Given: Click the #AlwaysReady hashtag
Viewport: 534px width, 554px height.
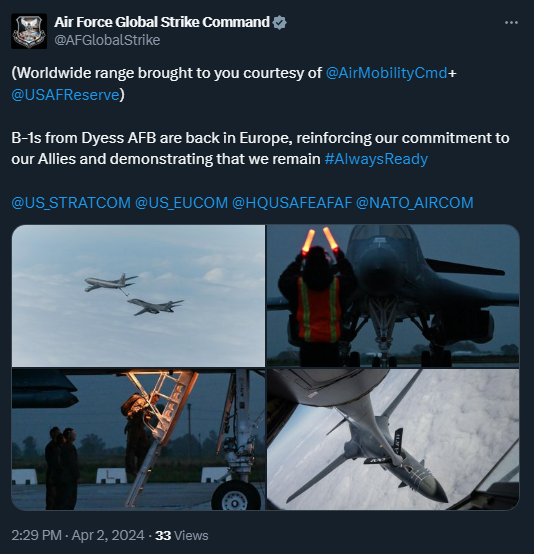Looking at the screenshot, I should (x=376, y=159).
